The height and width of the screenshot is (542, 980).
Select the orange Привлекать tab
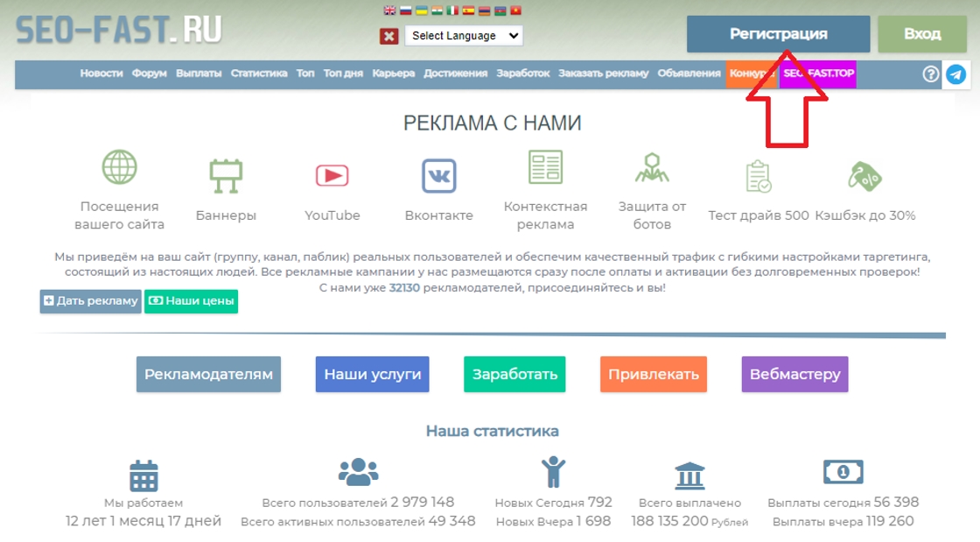(x=654, y=374)
